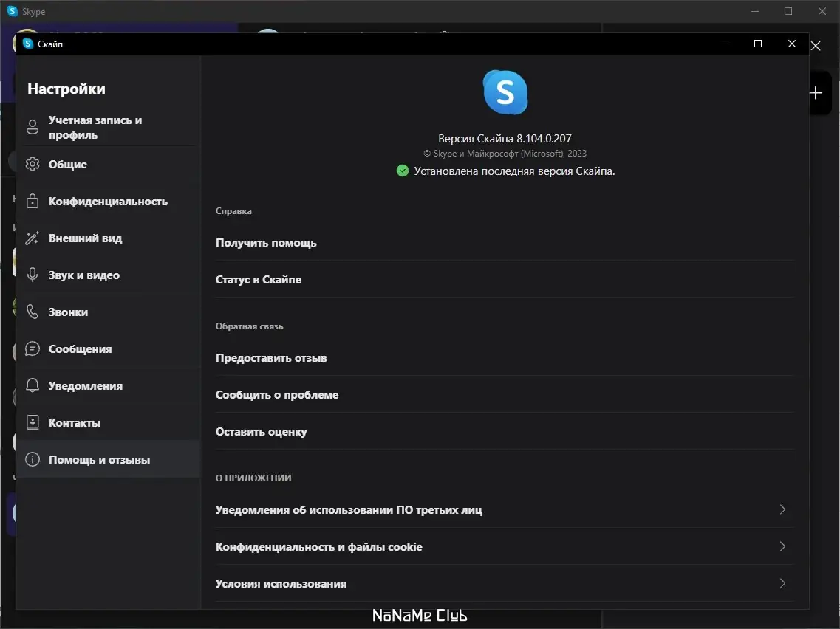Click the Справка section label
Screen dimensions: 840x629
pos(233,211)
